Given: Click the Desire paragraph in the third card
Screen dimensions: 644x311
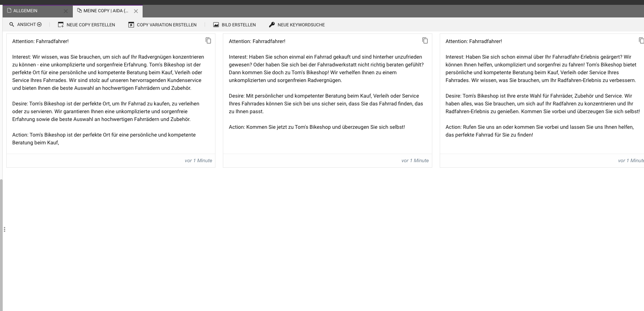Looking at the screenshot, I should [x=542, y=104].
